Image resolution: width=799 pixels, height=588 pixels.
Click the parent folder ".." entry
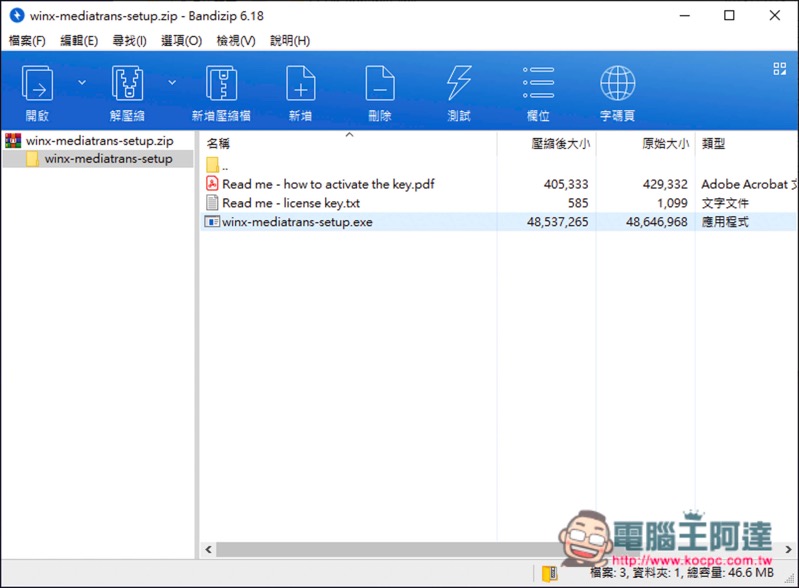click(x=218, y=165)
